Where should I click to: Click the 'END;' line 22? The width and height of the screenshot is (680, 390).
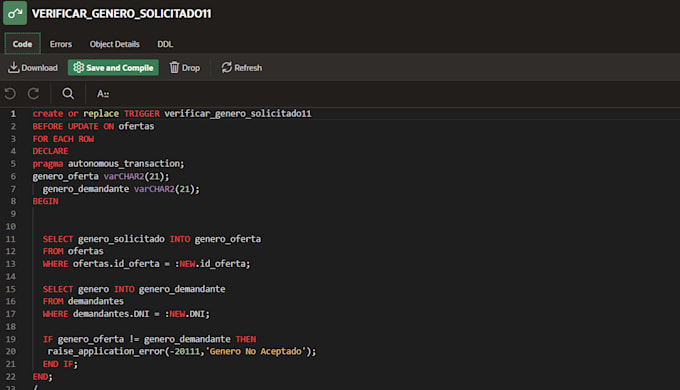(x=42, y=377)
